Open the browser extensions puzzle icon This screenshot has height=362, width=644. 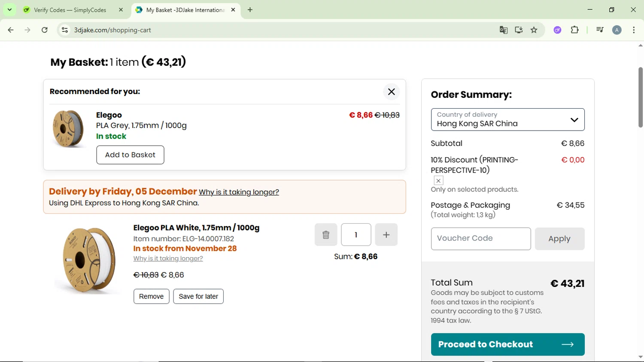575,30
